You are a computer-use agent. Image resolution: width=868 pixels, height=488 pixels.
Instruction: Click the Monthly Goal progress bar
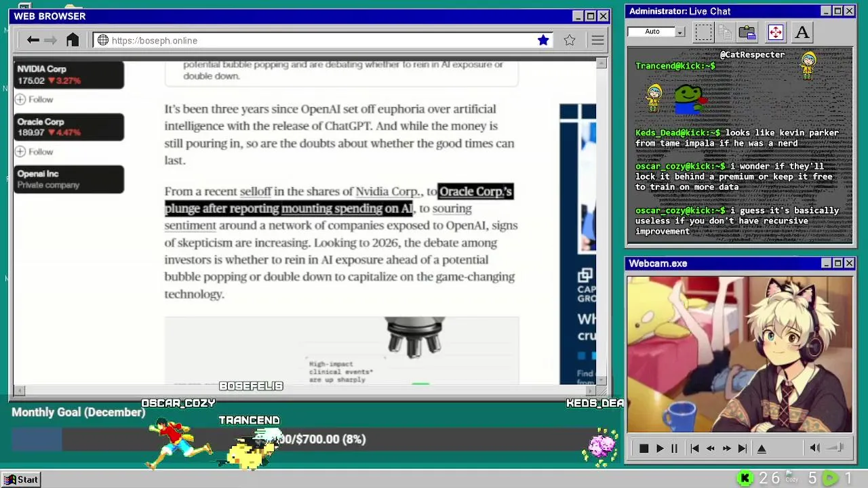(314, 439)
